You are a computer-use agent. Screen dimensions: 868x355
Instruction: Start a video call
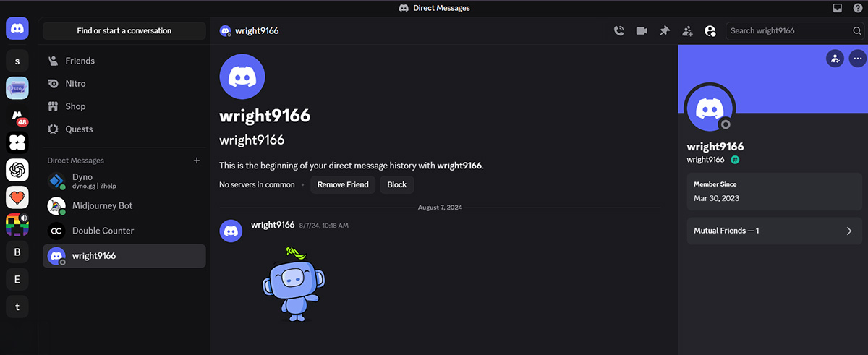642,30
